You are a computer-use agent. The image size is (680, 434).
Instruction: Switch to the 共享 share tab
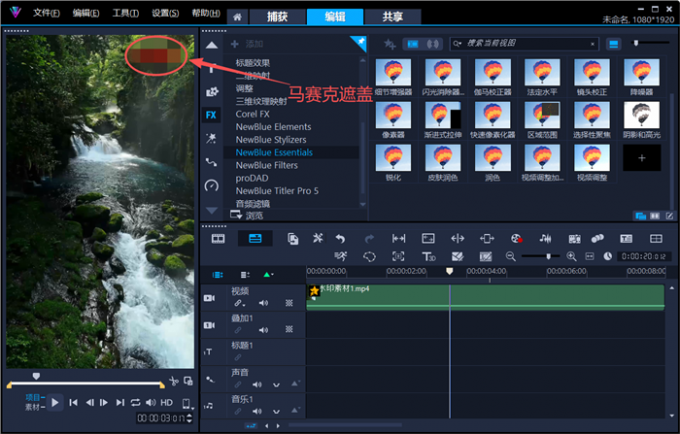pos(392,17)
